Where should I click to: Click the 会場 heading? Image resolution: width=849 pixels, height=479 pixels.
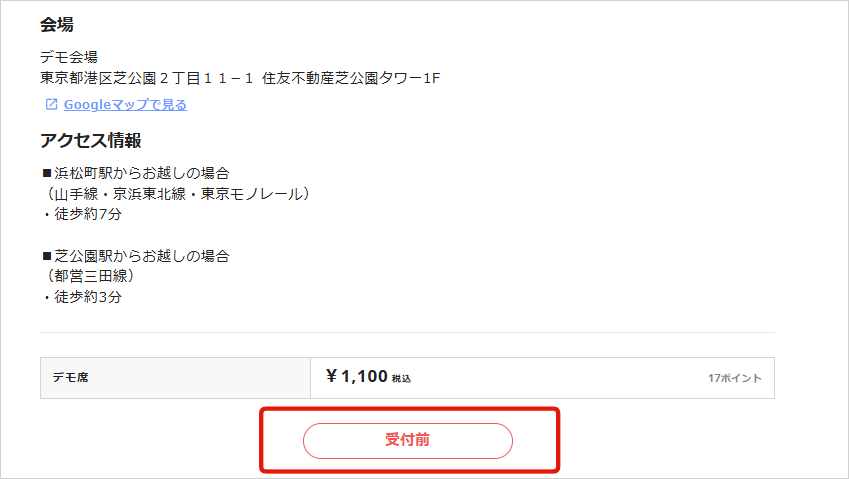(x=57, y=24)
